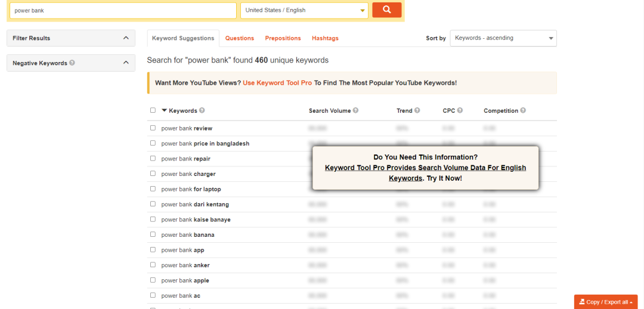Click help icon beside Trend header

point(417,110)
